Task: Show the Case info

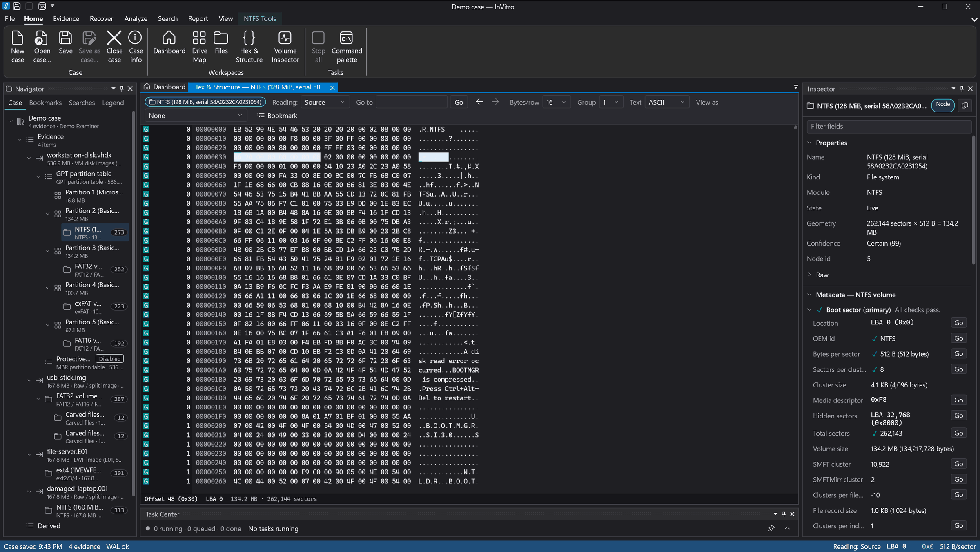Action: pyautogui.click(x=136, y=47)
